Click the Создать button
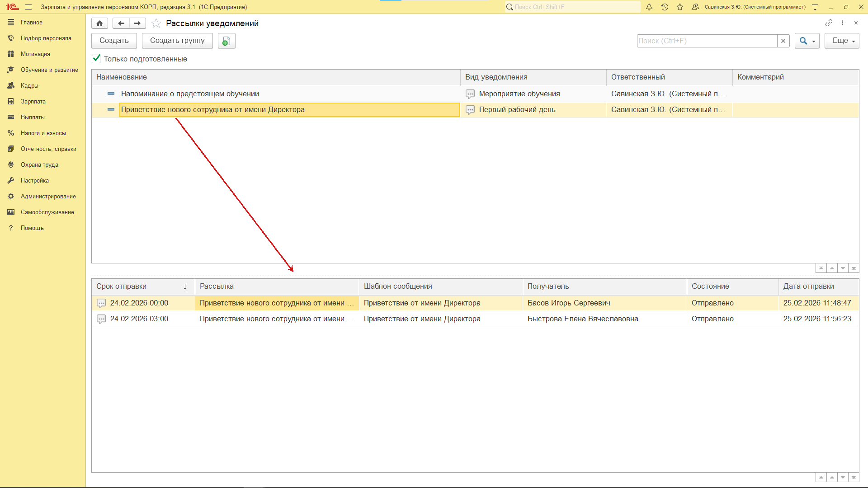Screen dimensions: 868x488 click(x=114, y=41)
